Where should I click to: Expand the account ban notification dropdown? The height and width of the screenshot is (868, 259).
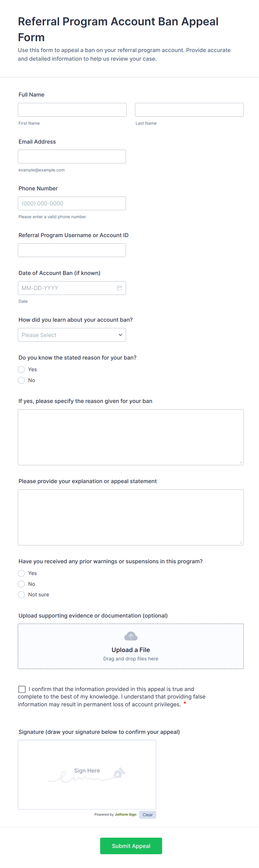point(72,335)
